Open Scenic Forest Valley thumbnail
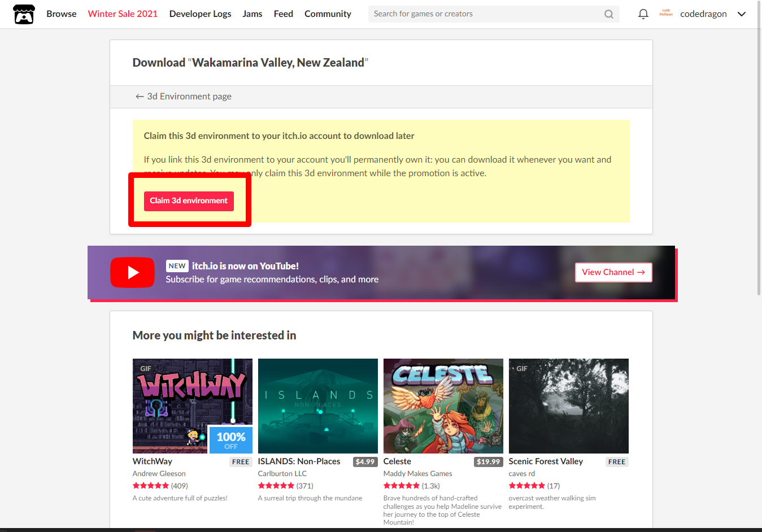This screenshot has height=532, width=762. (x=569, y=406)
